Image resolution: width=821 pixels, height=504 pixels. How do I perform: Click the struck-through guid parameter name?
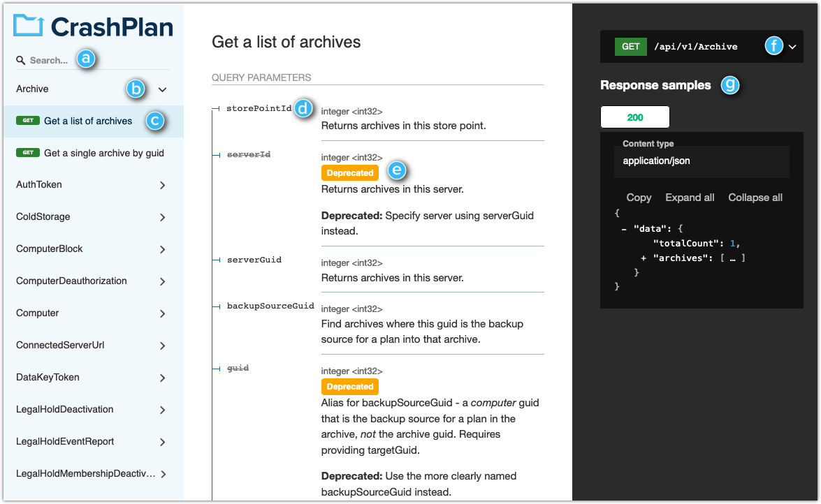[238, 368]
